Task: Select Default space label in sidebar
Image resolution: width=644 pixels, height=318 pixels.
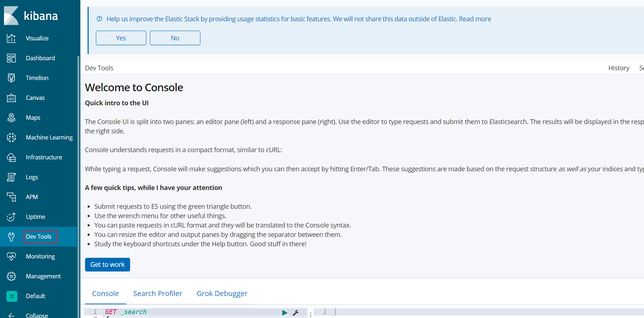Action: pyautogui.click(x=36, y=296)
